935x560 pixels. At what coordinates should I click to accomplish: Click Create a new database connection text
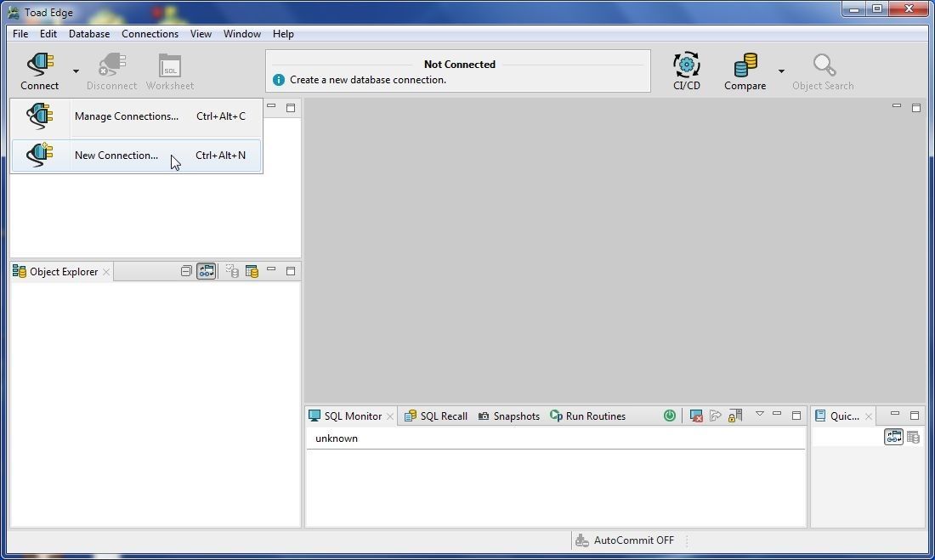tap(368, 80)
